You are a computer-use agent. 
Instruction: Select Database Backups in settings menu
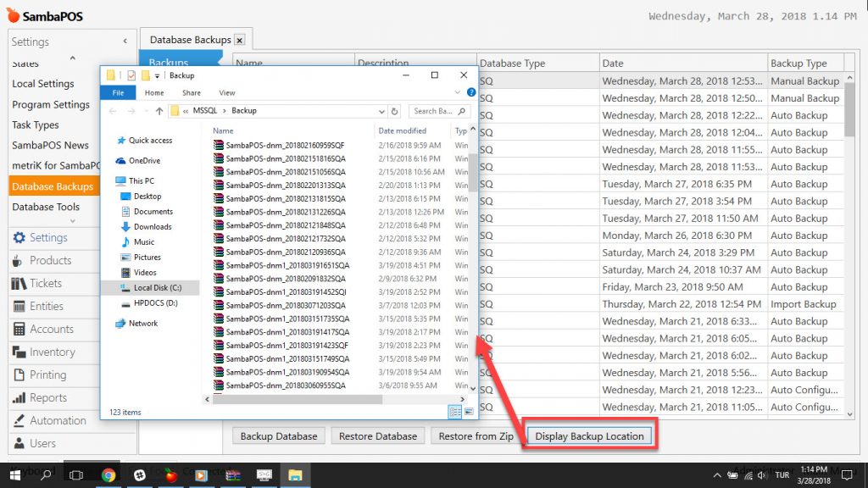[x=54, y=186]
